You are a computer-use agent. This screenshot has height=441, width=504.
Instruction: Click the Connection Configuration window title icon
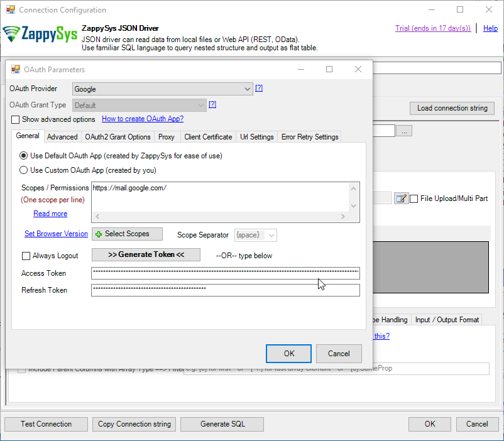tap(11, 9)
